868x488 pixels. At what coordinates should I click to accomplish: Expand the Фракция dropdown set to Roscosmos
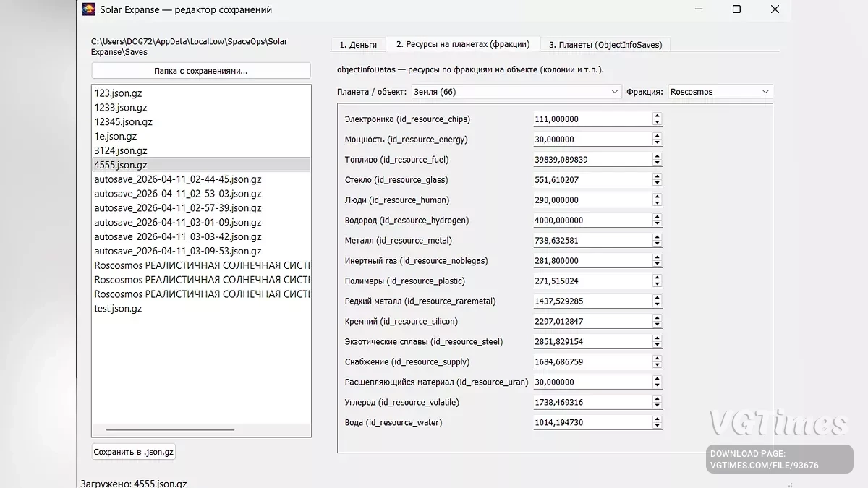[x=720, y=92]
